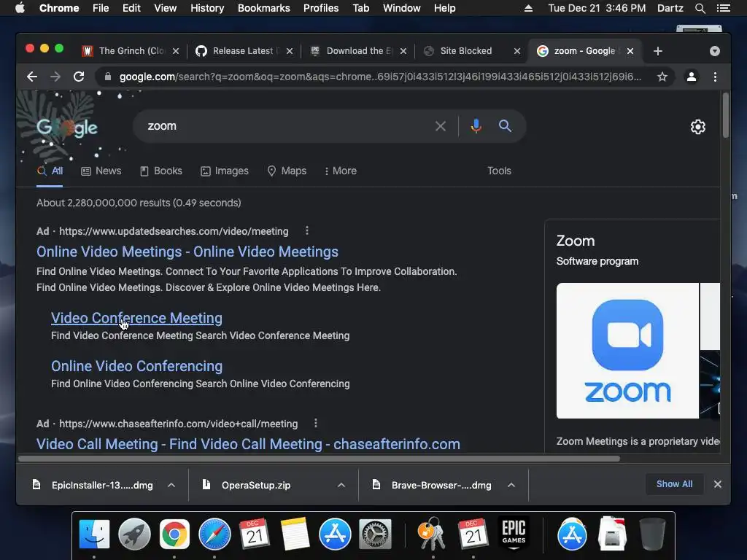Image resolution: width=747 pixels, height=560 pixels.
Task: Select the Books results tab
Action: [161, 171]
